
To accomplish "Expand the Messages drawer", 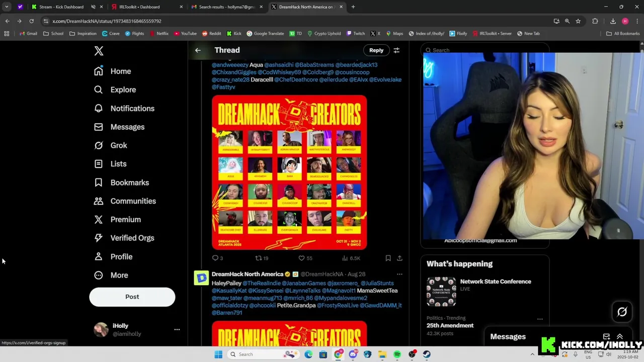I will (x=620, y=336).
